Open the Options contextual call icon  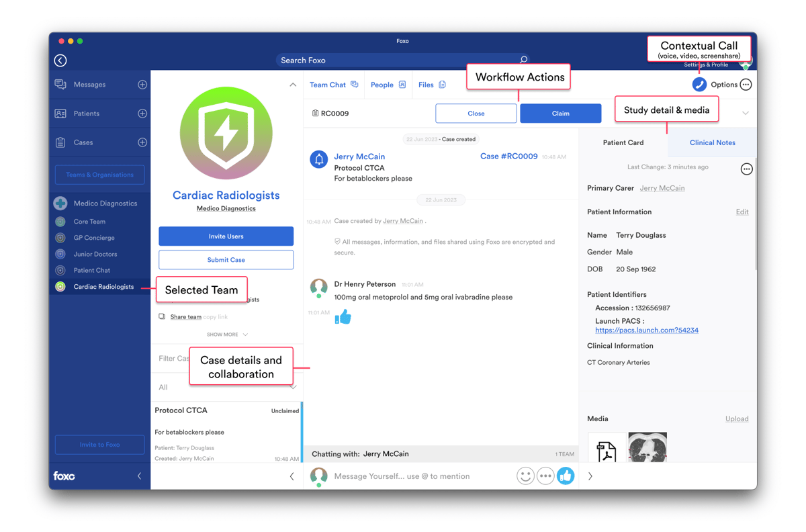(699, 84)
